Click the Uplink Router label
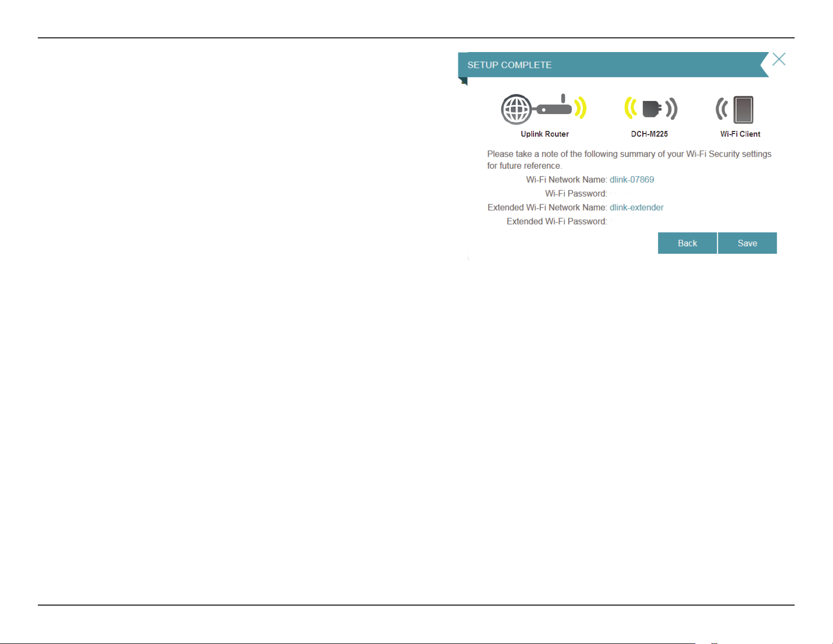Viewport: 833px width, 644px height. [544, 134]
